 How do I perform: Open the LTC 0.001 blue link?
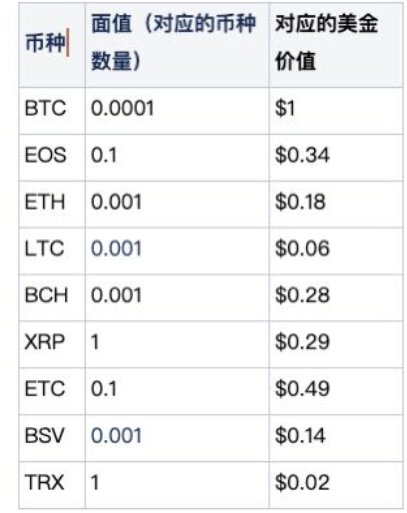(x=116, y=248)
